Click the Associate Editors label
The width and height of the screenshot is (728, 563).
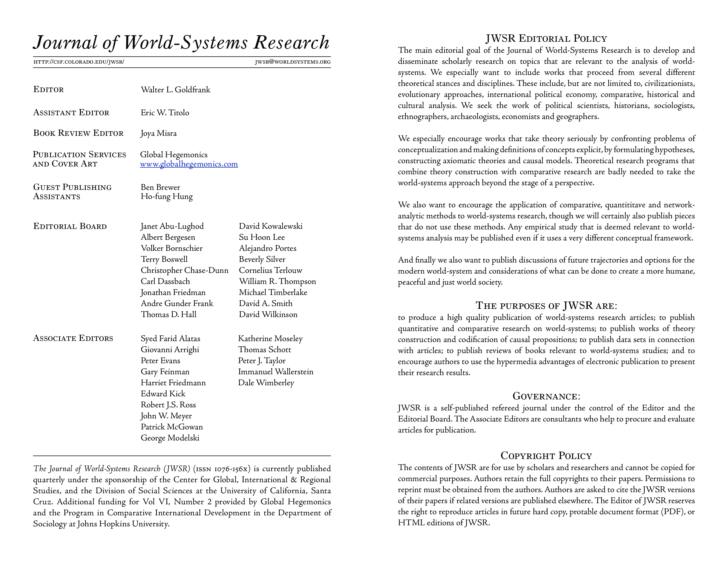coord(73,338)
